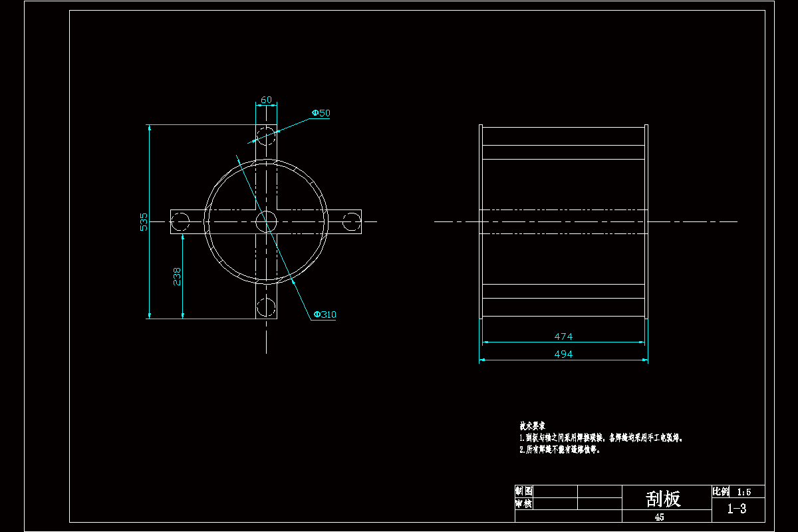Select the 494 overall length dimension
Image resolution: width=798 pixels, height=532 pixels.
(x=563, y=354)
